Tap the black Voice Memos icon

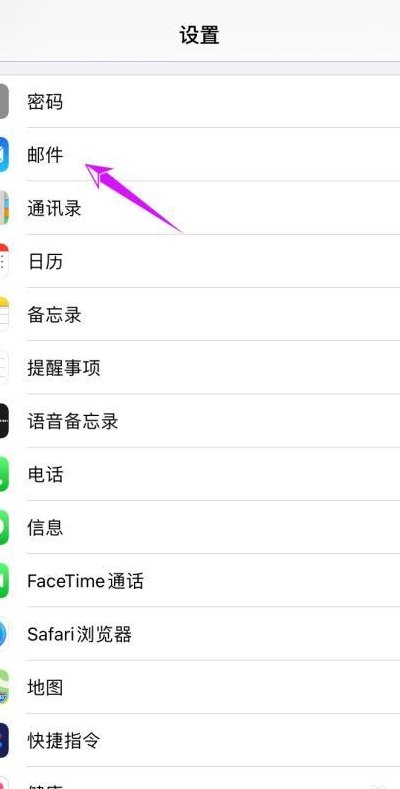(4, 421)
